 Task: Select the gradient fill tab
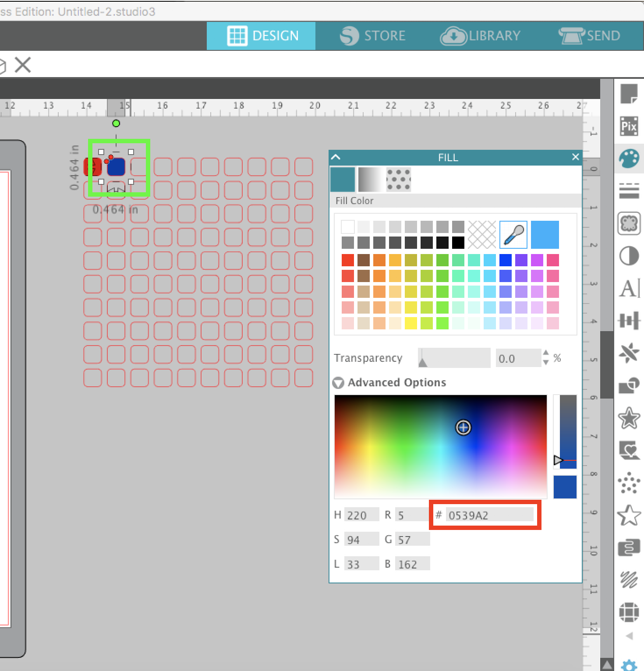(370, 180)
